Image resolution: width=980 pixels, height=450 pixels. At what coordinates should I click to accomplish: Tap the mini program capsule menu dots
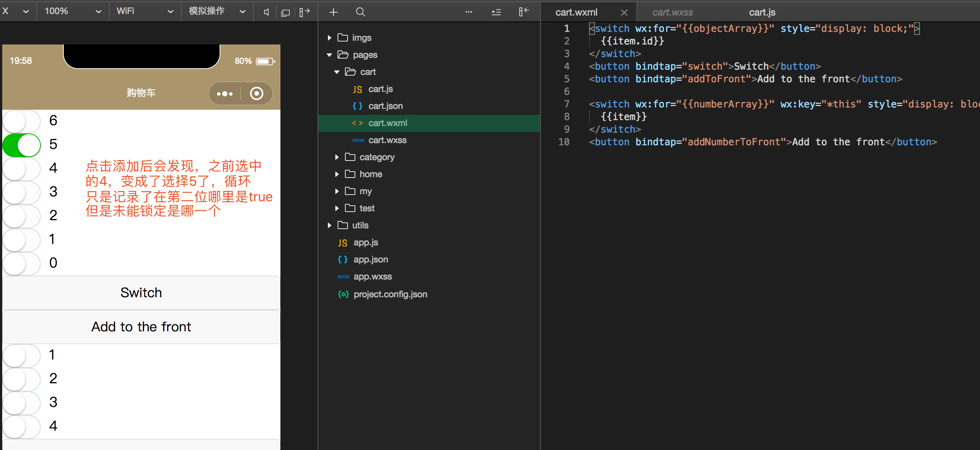pos(225,93)
